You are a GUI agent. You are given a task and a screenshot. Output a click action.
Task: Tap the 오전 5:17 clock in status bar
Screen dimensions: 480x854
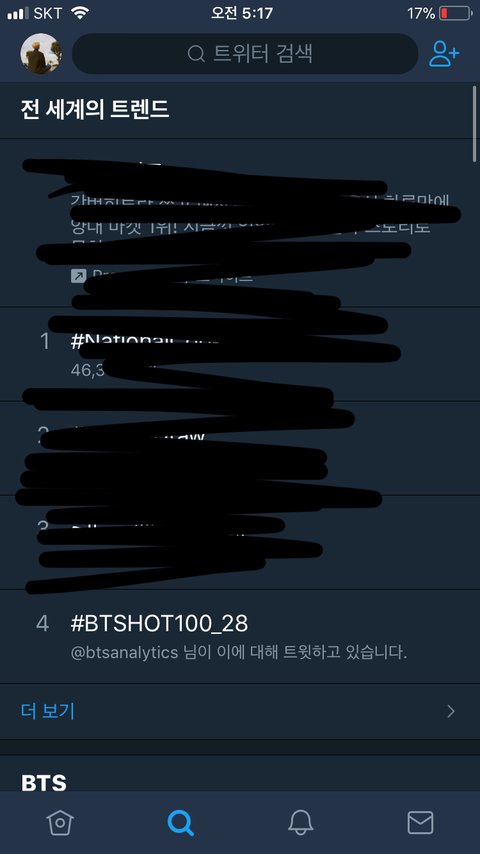[242, 14]
